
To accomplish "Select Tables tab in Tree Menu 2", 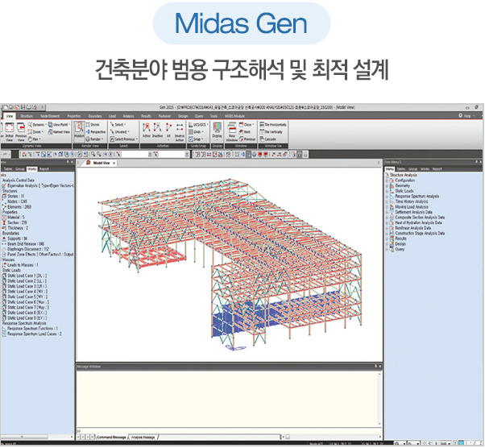I will [x=401, y=169].
